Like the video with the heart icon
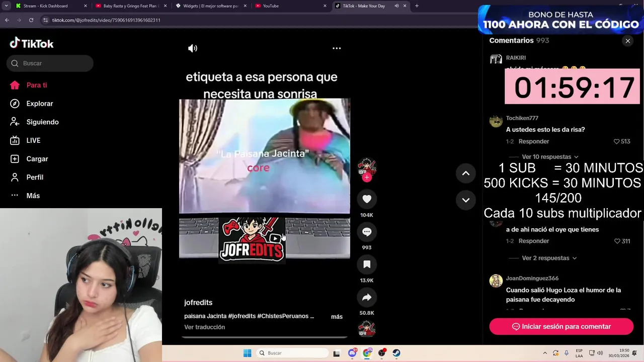Screen dimensions: 644x362 (x=367, y=199)
